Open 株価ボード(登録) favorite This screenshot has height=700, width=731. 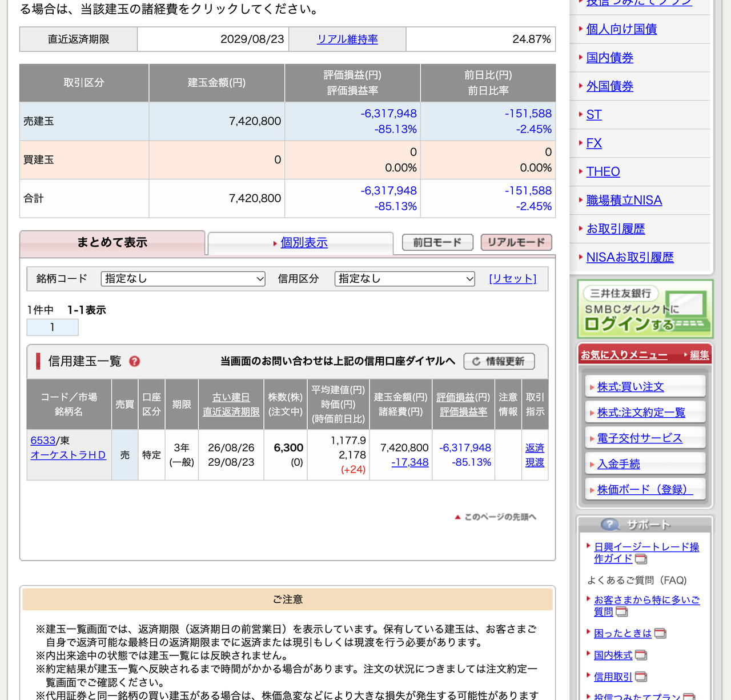tap(645, 490)
